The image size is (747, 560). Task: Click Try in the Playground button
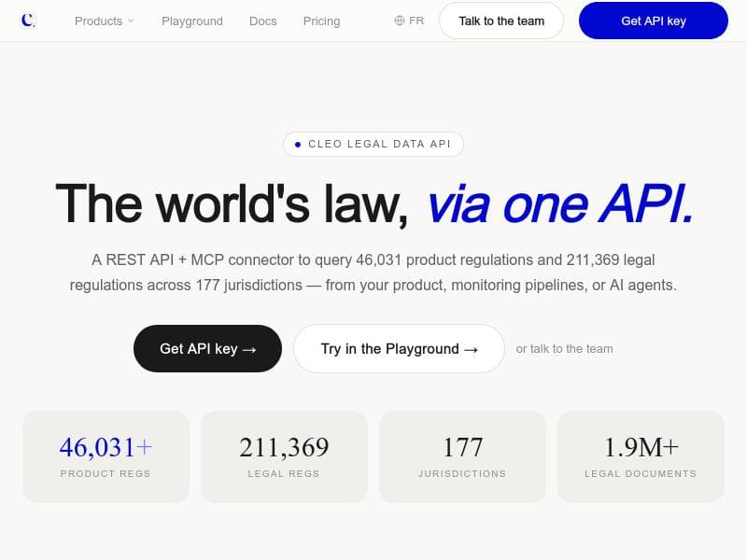[399, 348]
